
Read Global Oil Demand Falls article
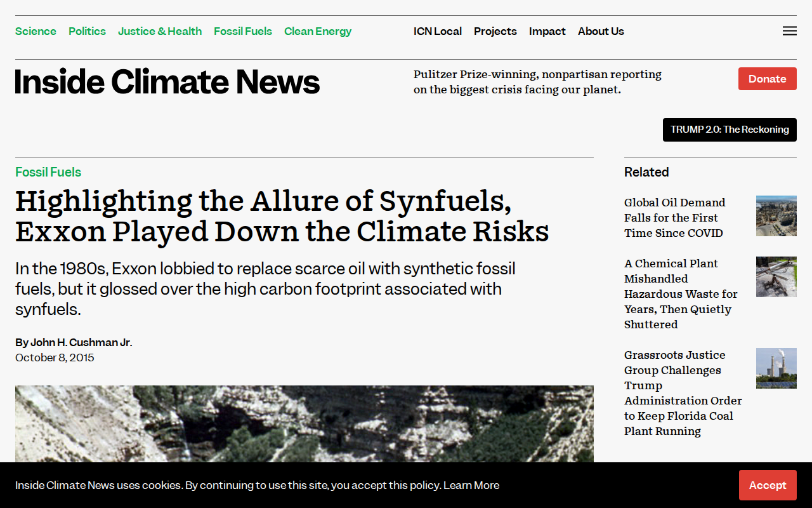click(675, 218)
